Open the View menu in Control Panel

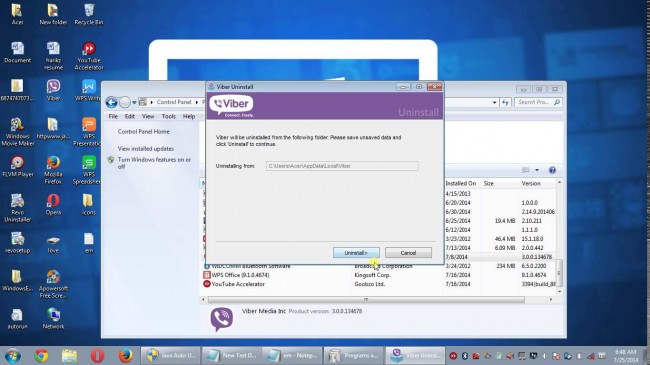click(148, 117)
